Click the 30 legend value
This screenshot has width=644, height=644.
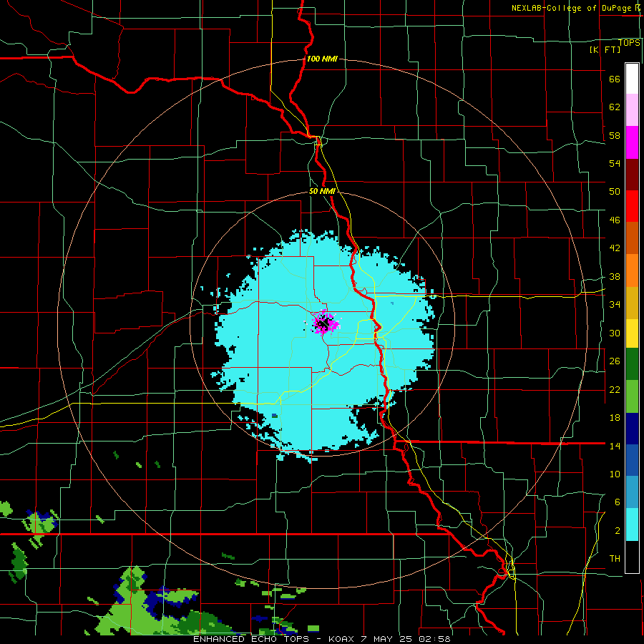[x=615, y=333]
